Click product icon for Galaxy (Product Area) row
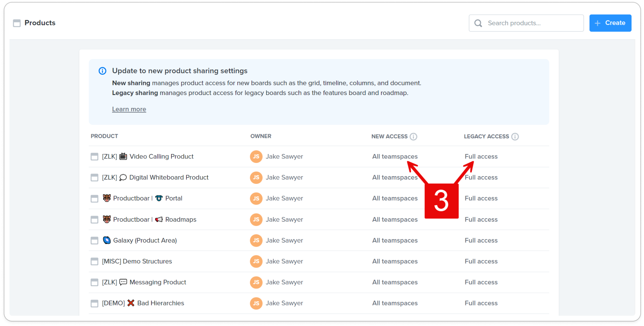644x326 pixels. [94, 240]
